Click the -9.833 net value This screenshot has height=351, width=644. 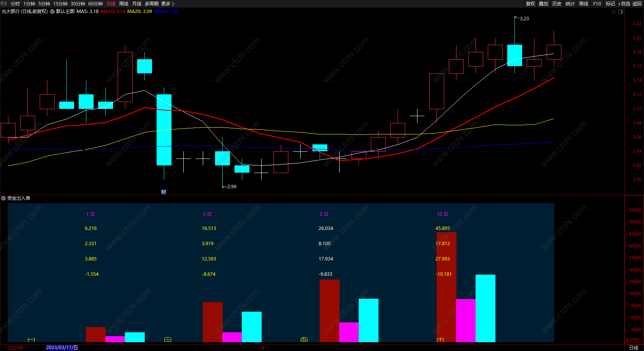point(325,274)
